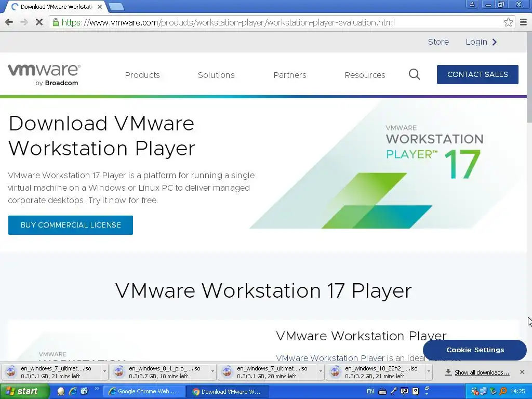Open the Solutions menu
532x399 pixels.
pos(216,75)
